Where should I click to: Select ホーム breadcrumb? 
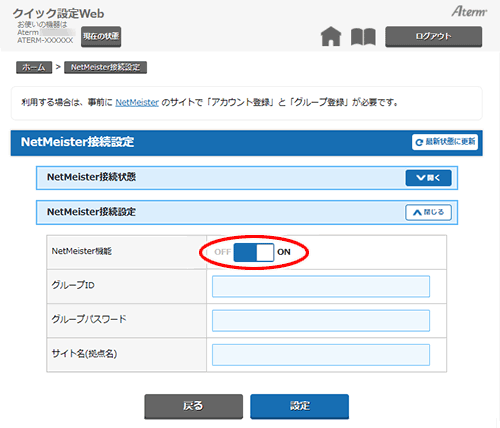34,67
